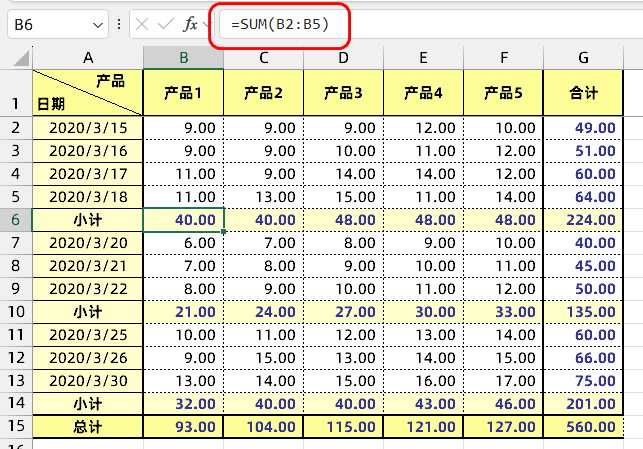Click the 产品1 header cell
The width and height of the screenshot is (643, 449).
point(183,93)
